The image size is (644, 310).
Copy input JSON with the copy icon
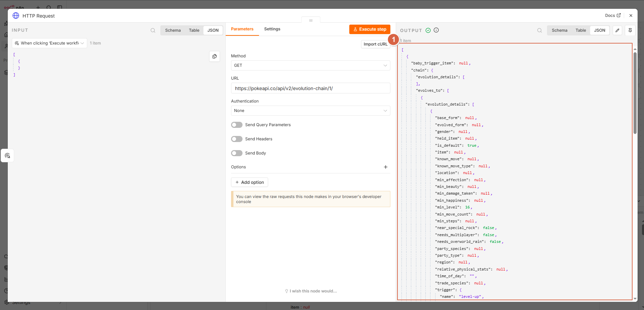pyautogui.click(x=215, y=56)
